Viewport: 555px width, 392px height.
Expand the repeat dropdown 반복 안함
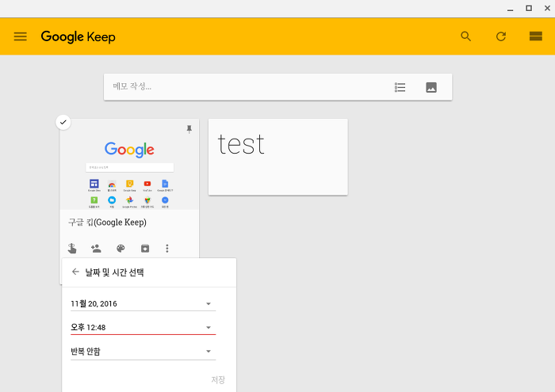[143, 352]
